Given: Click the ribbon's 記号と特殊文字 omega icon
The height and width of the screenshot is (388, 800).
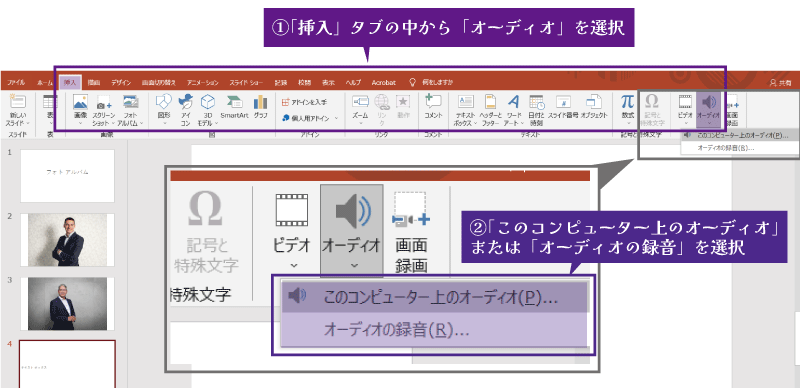Looking at the screenshot, I should point(652,101).
